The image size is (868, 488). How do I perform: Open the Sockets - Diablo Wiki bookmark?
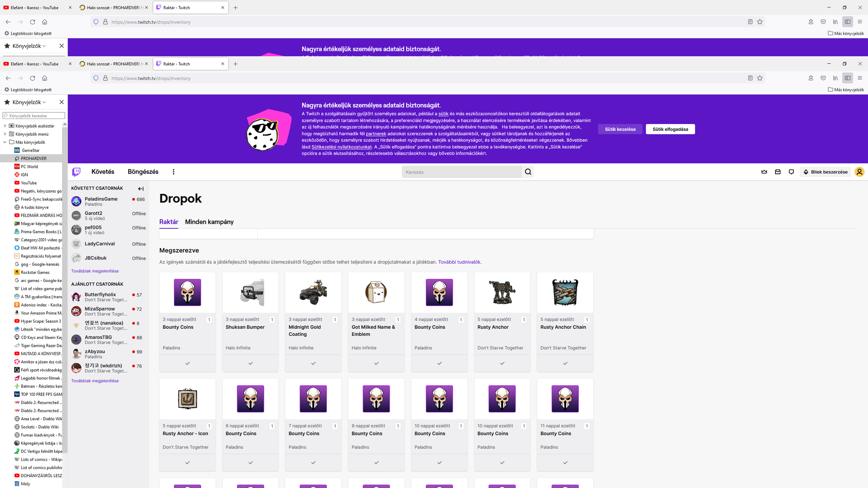39,427
